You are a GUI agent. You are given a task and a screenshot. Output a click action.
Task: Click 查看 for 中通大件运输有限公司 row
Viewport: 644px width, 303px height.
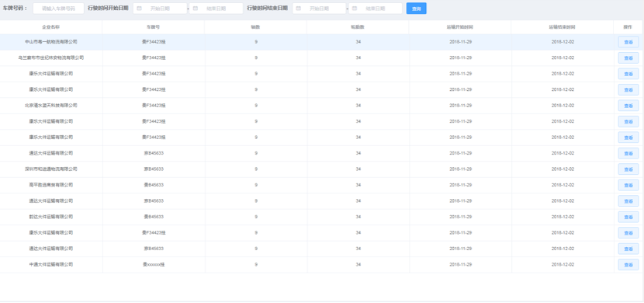tap(628, 265)
